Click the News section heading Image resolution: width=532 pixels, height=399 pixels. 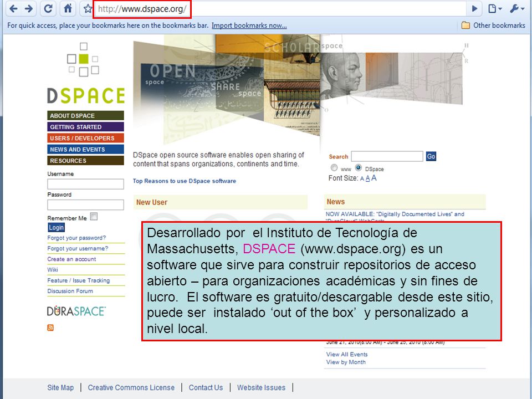(336, 202)
